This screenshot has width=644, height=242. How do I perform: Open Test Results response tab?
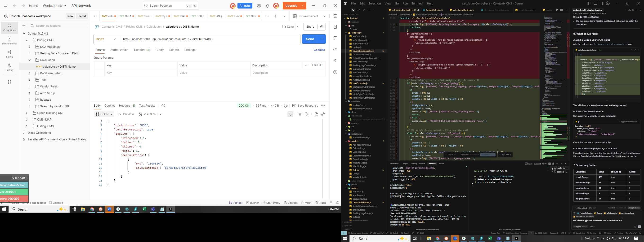(147, 106)
